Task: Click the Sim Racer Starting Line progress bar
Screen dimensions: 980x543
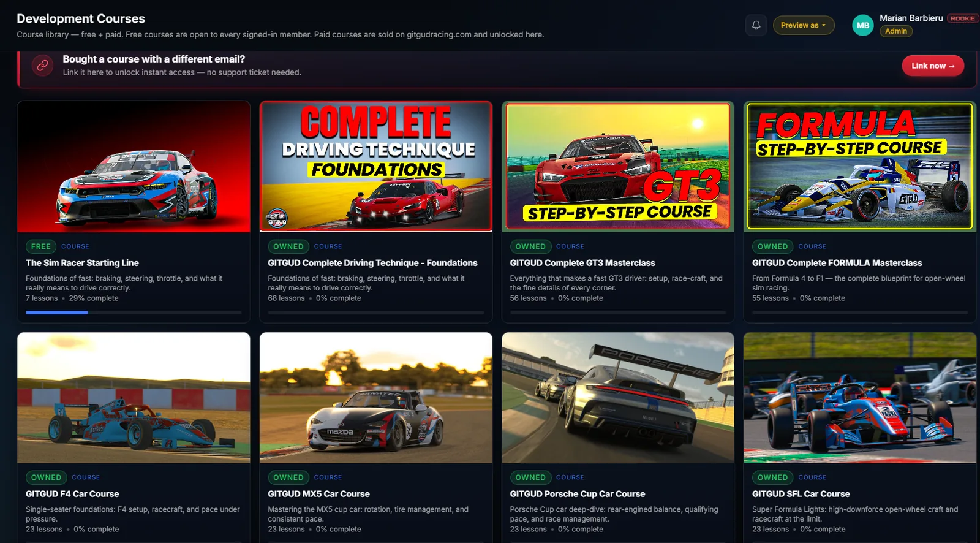Action: [x=134, y=313]
